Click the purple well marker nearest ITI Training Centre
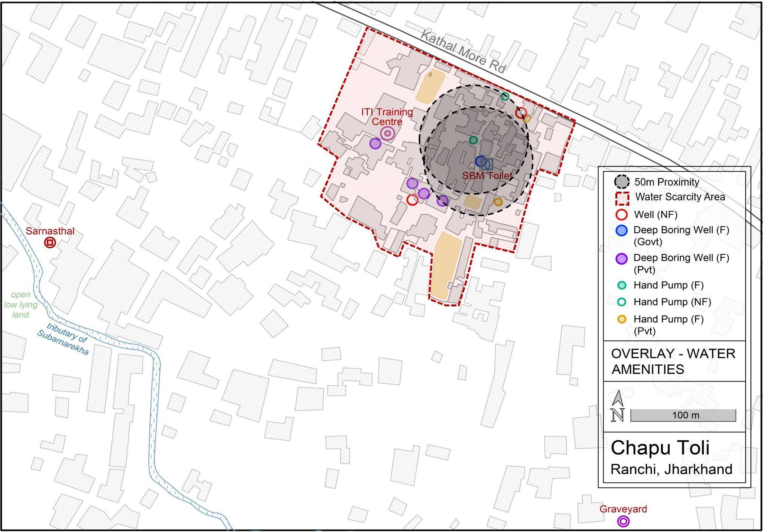Screen dimensions: 763x532 coord(375,143)
